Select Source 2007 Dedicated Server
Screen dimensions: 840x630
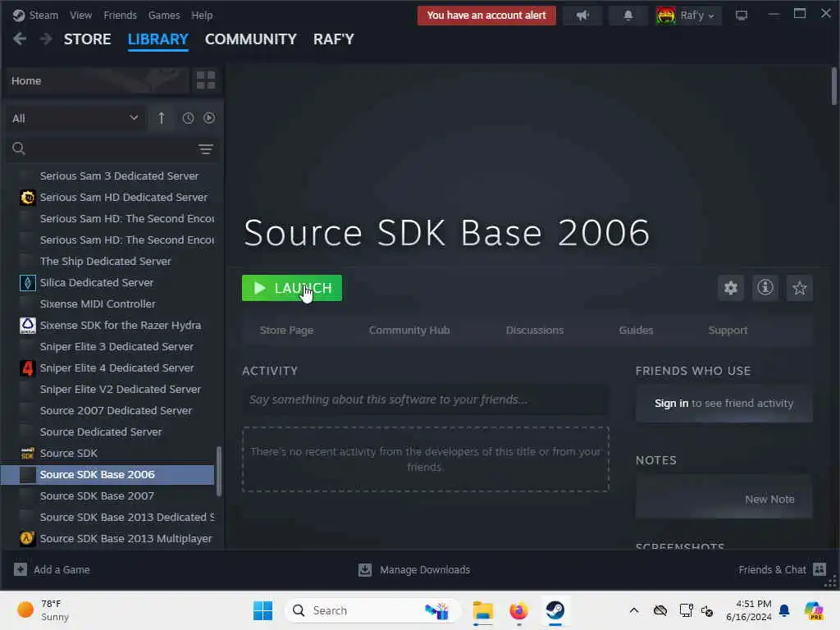(107, 410)
